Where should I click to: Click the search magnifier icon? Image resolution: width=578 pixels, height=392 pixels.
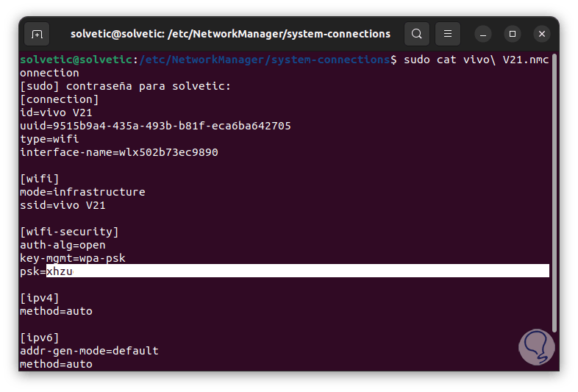tap(417, 34)
